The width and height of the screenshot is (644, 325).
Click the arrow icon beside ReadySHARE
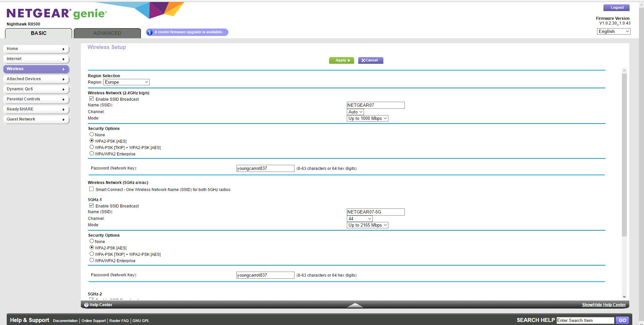click(x=63, y=109)
